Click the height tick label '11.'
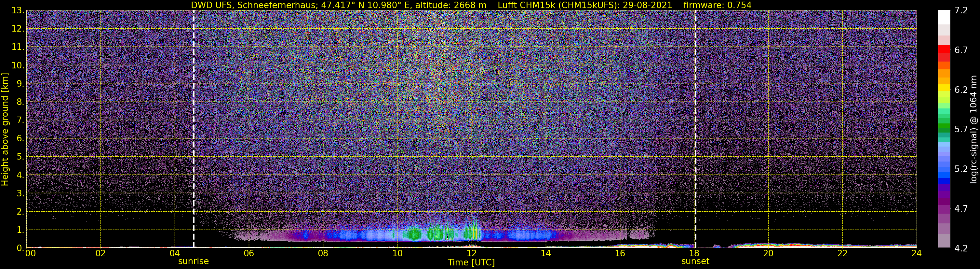 pos(18,47)
